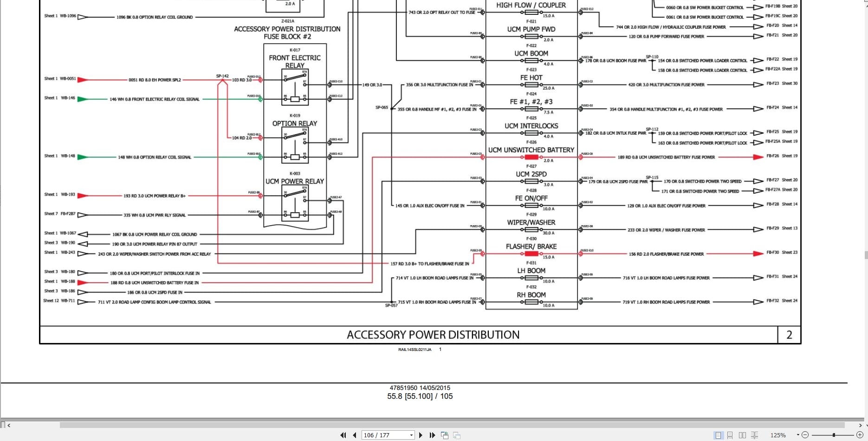Go to the previous page
Screen dimensions: 868x441
click(355, 435)
